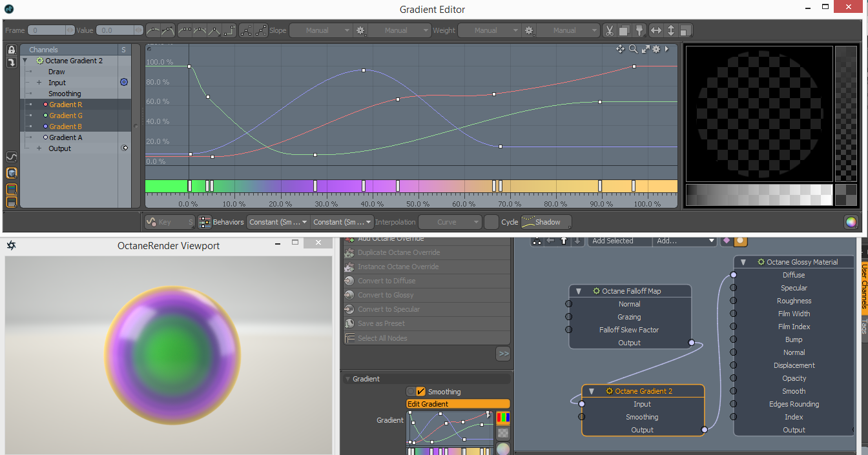Click the checkerboard alpha icon beside gradient preview
This screenshot has height=455, width=868.
pyautogui.click(x=502, y=433)
